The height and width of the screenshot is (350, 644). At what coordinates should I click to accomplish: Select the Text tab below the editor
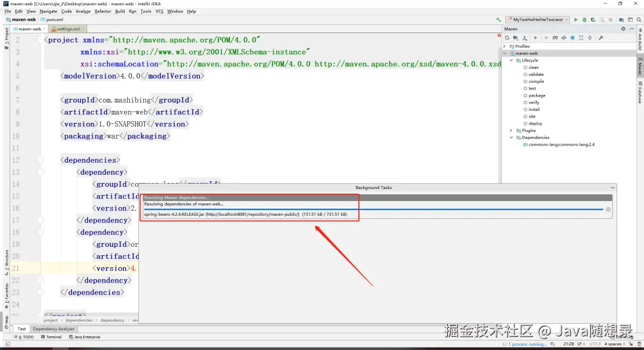point(21,329)
